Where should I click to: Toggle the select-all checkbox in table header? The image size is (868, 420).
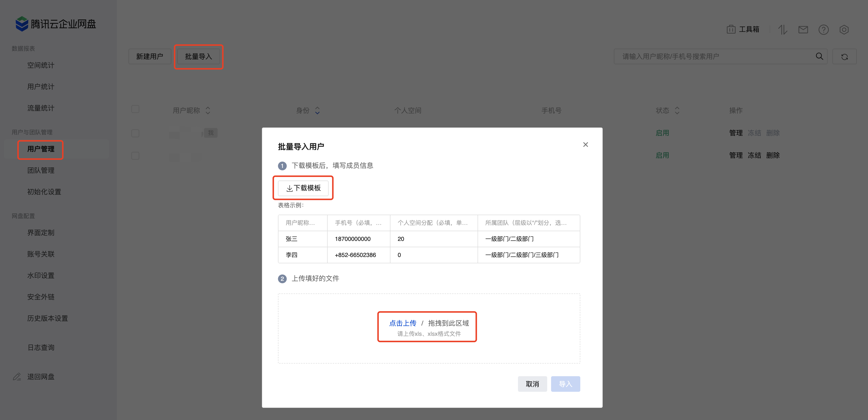click(x=135, y=109)
